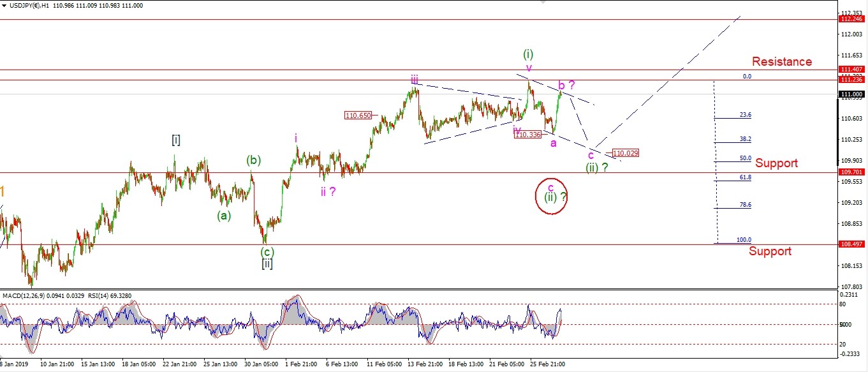Select the 38.2 Fibonacci retracement level
The height and width of the screenshot is (372, 868).
745,138
